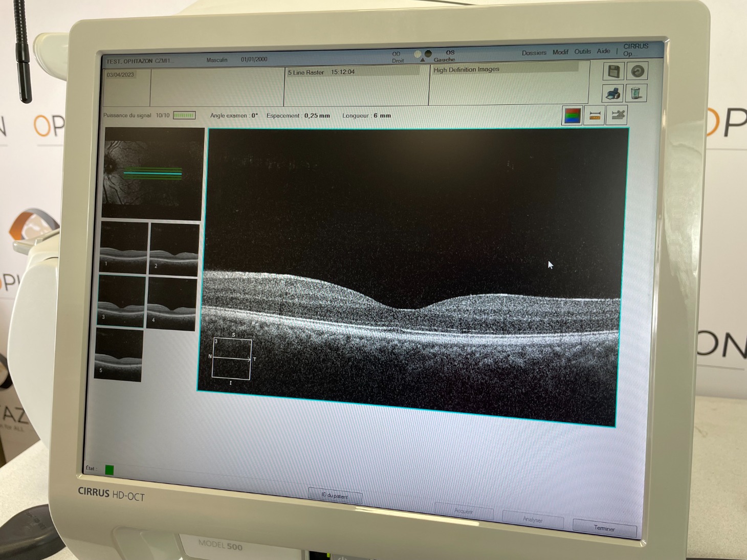Open raster line thumbnail 5

click(x=119, y=355)
